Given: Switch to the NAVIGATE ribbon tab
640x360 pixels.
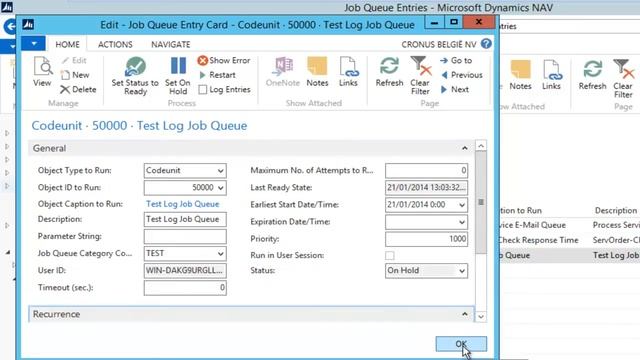Looking at the screenshot, I should (171, 44).
